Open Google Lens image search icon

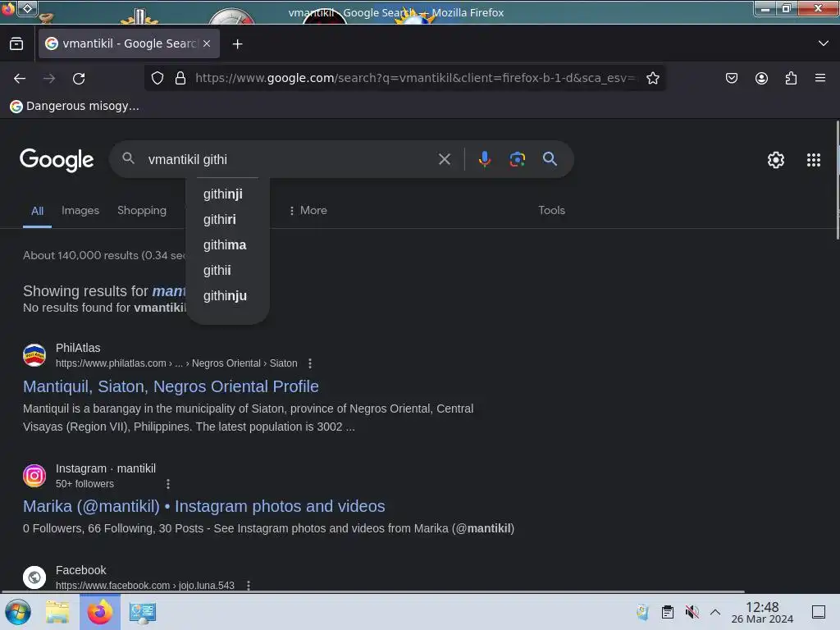point(517,159)
